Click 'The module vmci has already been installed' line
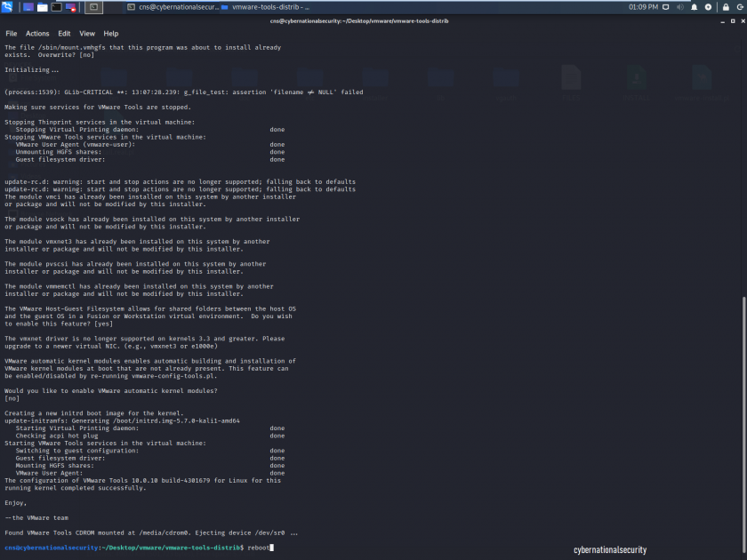Viewport: 747px width, 560px height. (150, 196)
